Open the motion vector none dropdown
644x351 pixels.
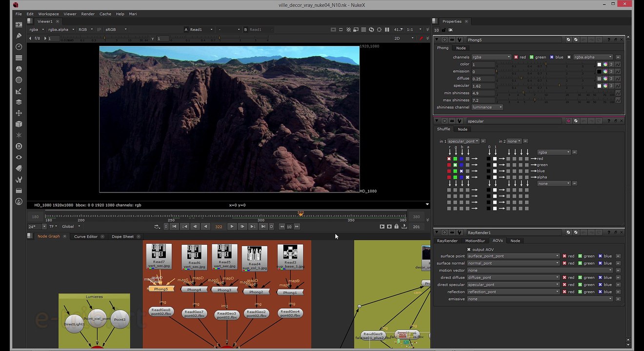(x=540, y=271)
